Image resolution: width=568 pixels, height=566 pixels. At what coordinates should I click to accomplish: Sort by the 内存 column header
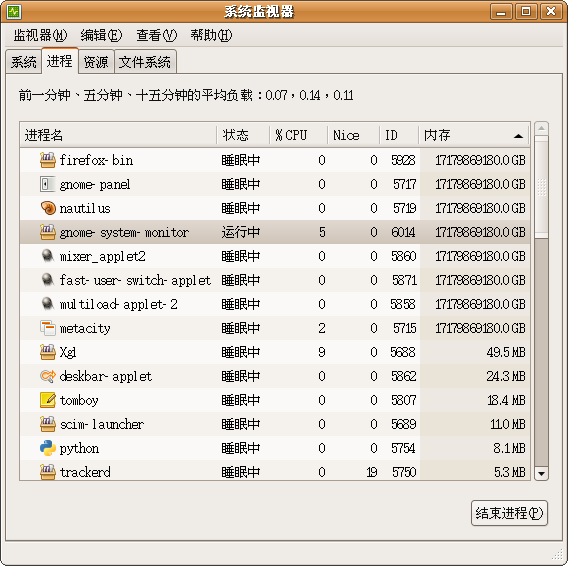coord(474,135)
